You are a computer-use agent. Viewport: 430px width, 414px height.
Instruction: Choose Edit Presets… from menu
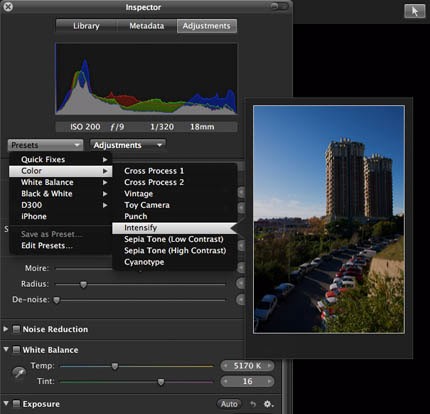[60, 246]
